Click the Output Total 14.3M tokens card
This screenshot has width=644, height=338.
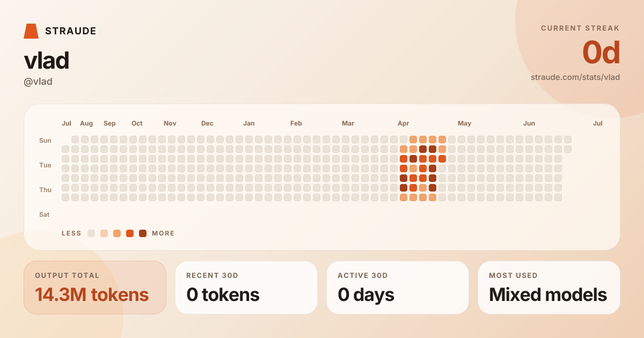(95, 288)
